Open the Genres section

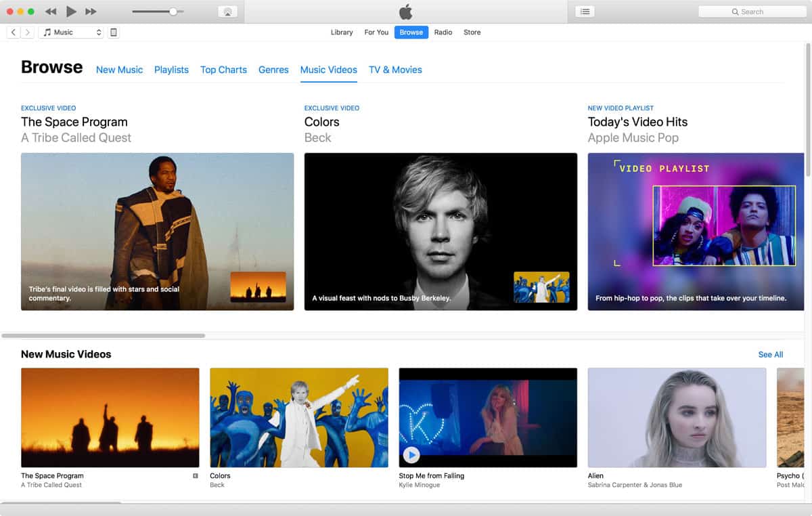coord(273,70)
